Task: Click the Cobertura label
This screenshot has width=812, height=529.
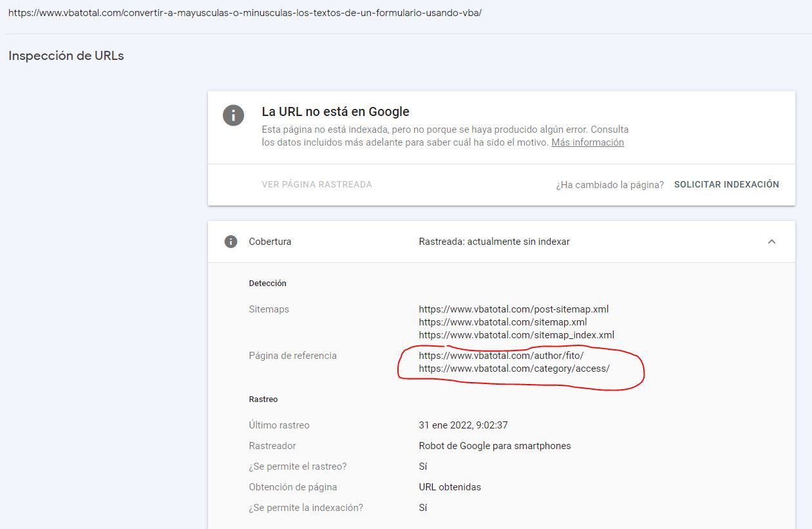Action: coord(270,242)
